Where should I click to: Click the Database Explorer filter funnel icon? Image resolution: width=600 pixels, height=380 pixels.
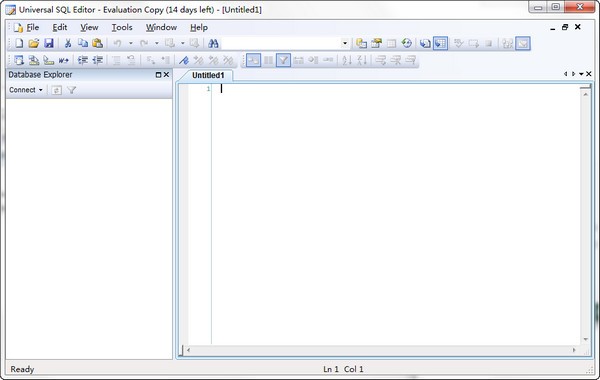(72, 90)
